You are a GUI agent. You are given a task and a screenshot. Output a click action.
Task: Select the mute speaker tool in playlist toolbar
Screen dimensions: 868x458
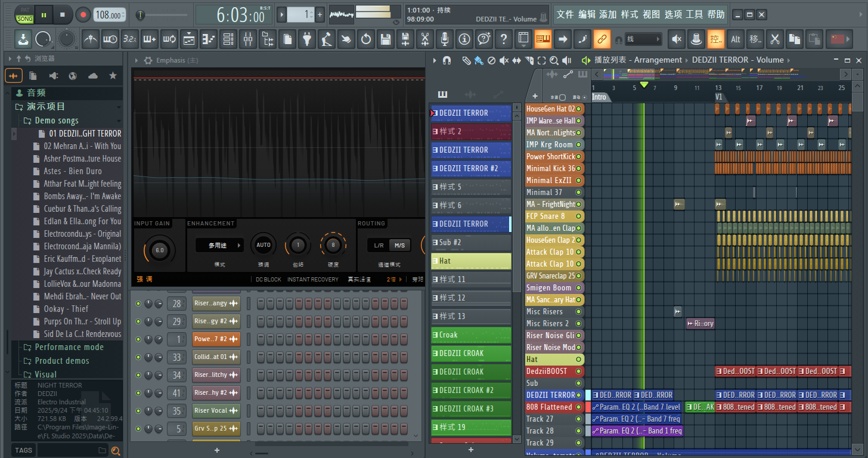tap(504, 60)
